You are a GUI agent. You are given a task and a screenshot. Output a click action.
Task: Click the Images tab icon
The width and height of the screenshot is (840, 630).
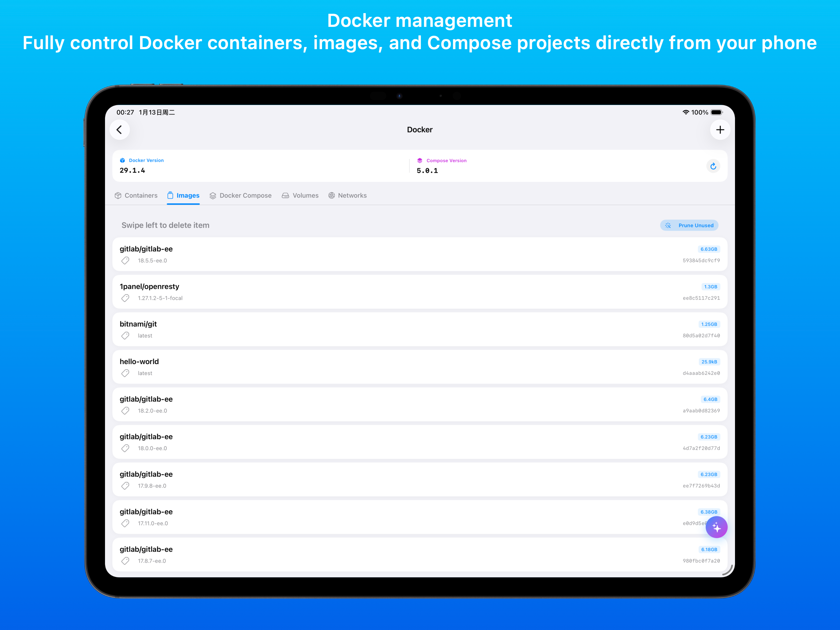(170, 195)
